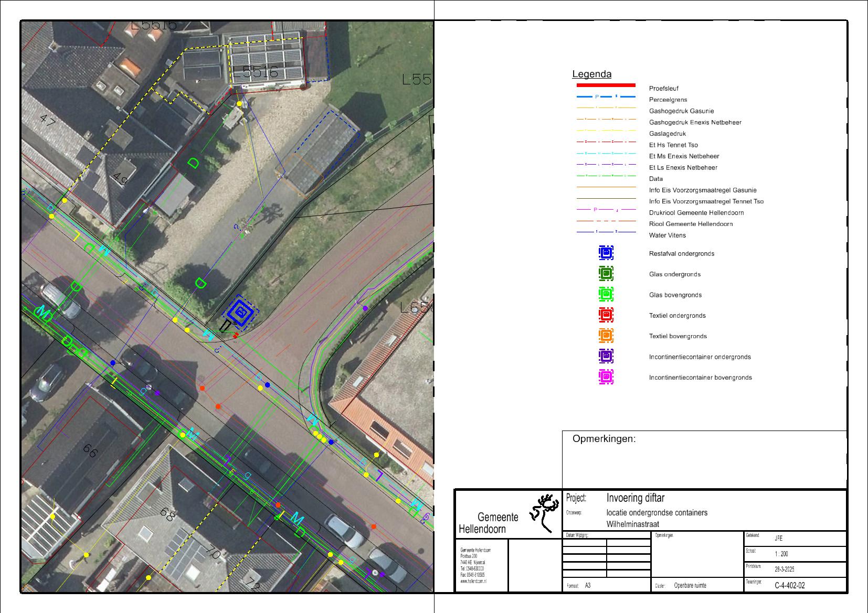Click the red Textiel ondergronds legend icon
868x613 pixels.
click(606, 315)
